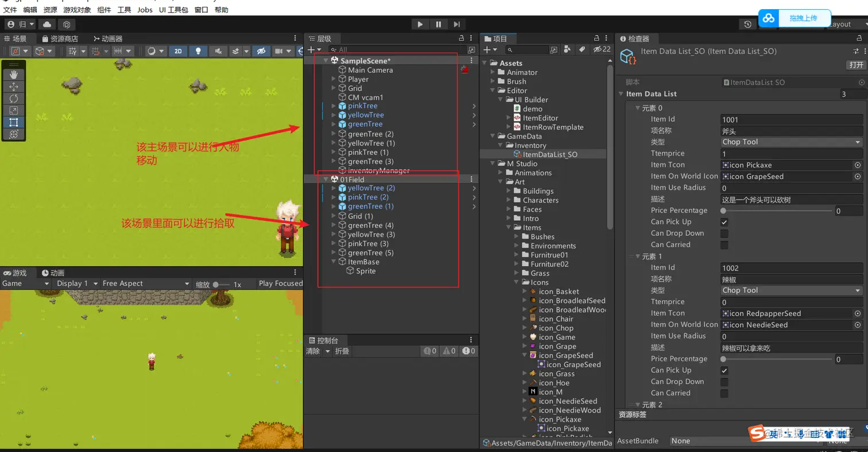Select the Rotate tool in Scene view
This screenshot has width=868, height=452.
(14, 98)
